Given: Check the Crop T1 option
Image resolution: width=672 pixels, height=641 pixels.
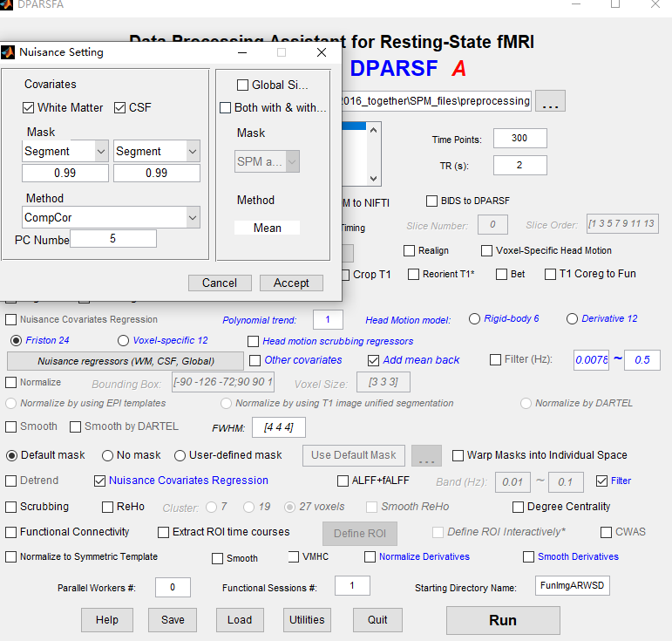Looking at the screenshot, I should 345,275.
